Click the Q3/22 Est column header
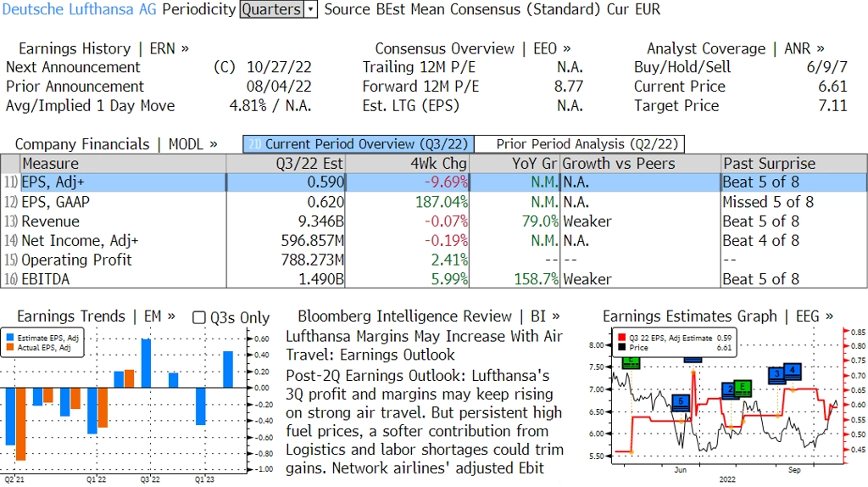 (x=286, y=164)
